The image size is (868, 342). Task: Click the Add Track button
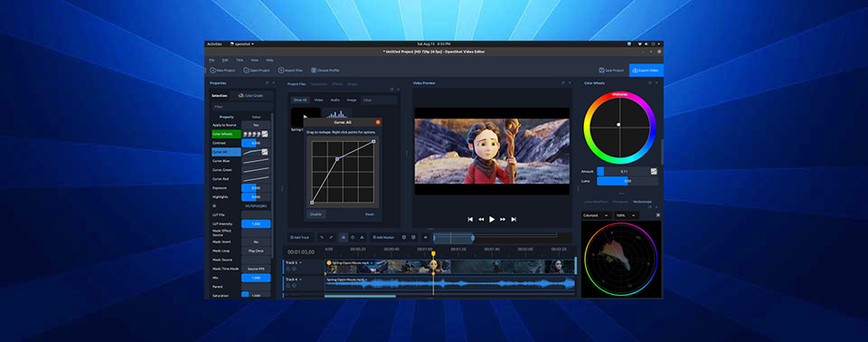[300, 237]
